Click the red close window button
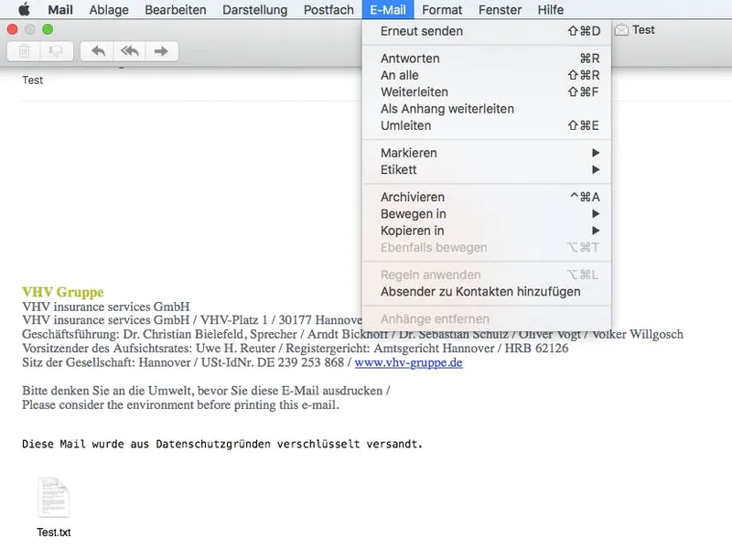 (13, 29)
